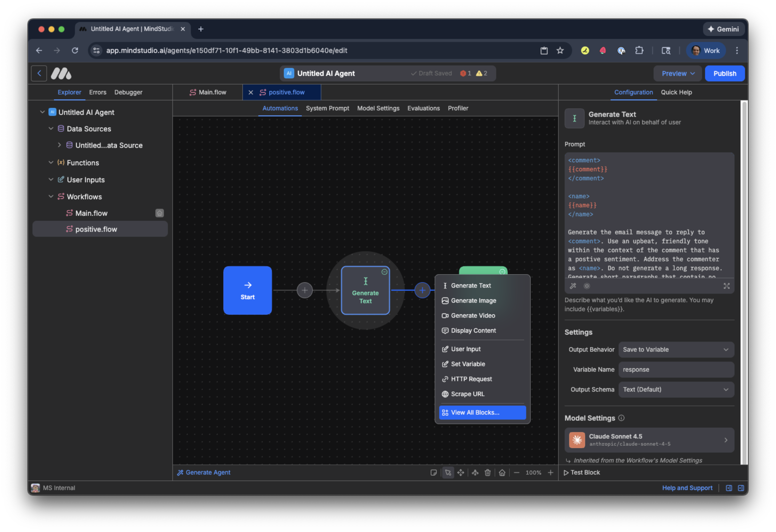Open AI prompt editing with the magic pen icon

click(x=573, y=286)
